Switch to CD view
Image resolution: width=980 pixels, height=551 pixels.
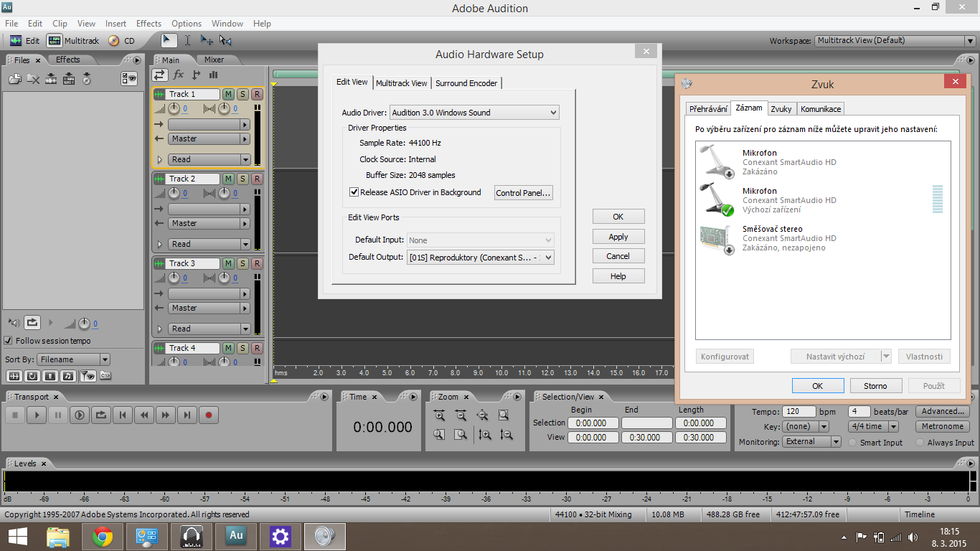[x=121, y=41]
